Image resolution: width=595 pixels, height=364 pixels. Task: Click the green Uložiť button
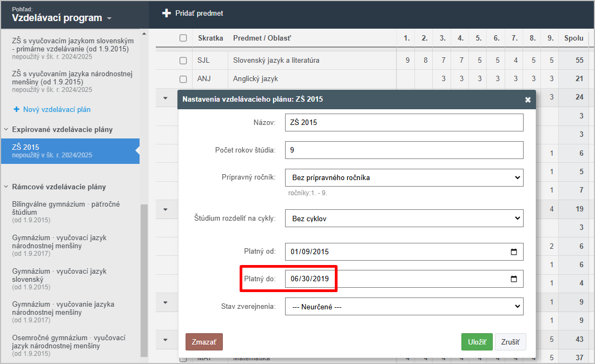pyautogui.click(x=477, y=342)
